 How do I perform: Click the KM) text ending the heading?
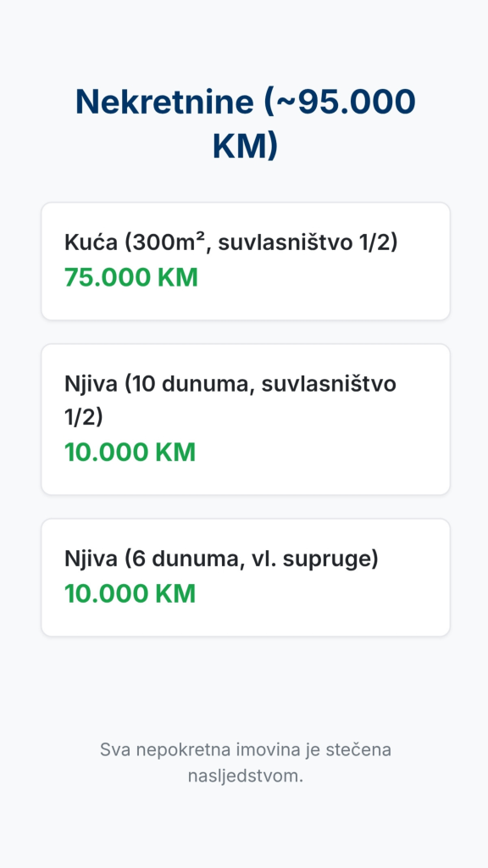pyautogui.click(x=245, y=147)
